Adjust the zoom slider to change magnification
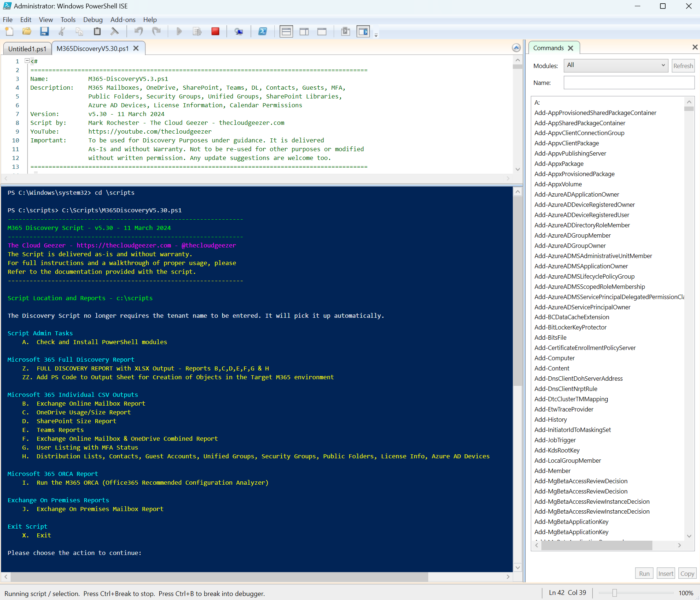700x600 pixels. pos(615,593)
